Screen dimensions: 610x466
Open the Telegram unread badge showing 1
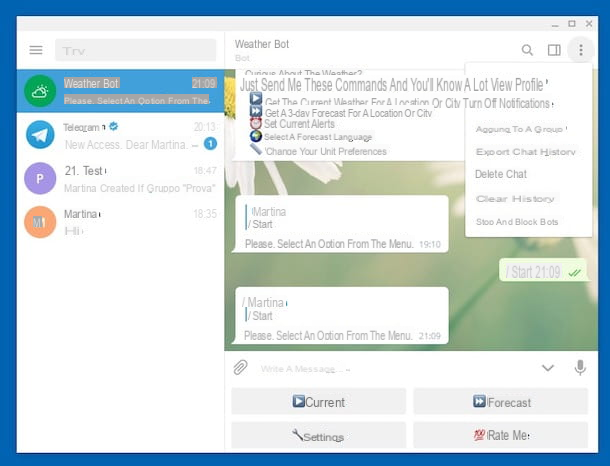coord(210,144)
